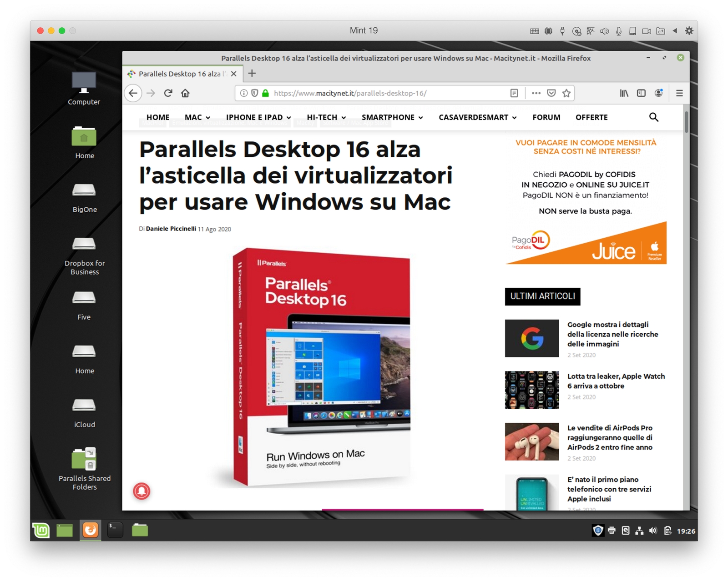Open the Firefox Library button

pyautogui.click(x=624, y=93)
